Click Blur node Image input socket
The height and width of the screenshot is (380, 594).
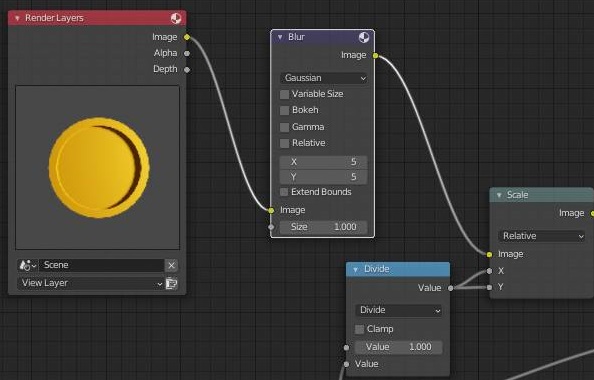coord(271,210)
